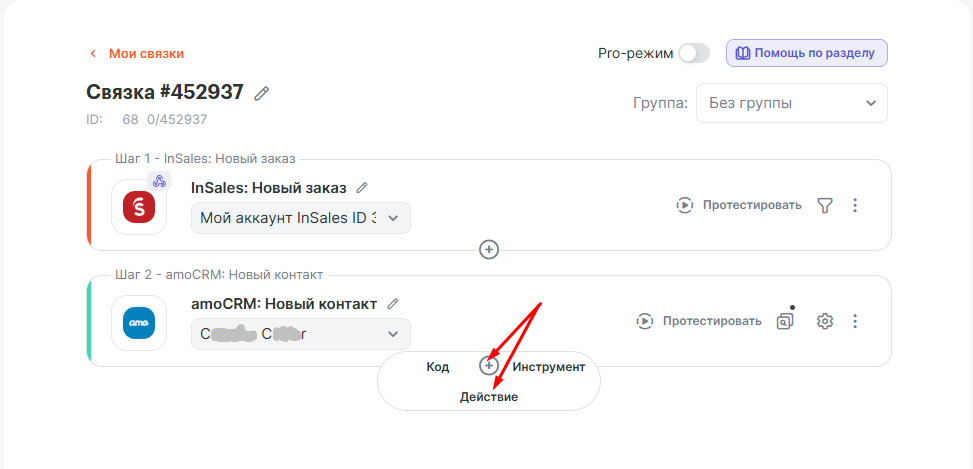Image resolution: width=973 pixels, height=469 pixels.
Task: Click the pencil icon beside Связка #452937
Action: (262, 93)
